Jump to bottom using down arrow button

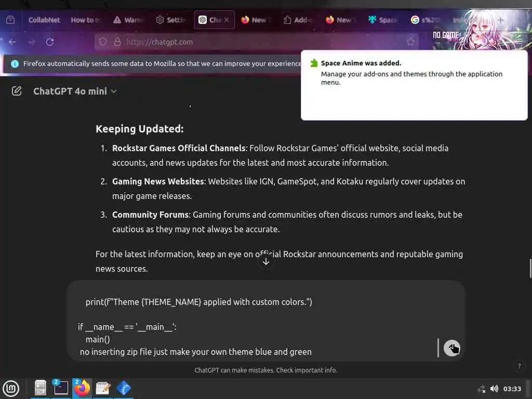coord(266,261)
